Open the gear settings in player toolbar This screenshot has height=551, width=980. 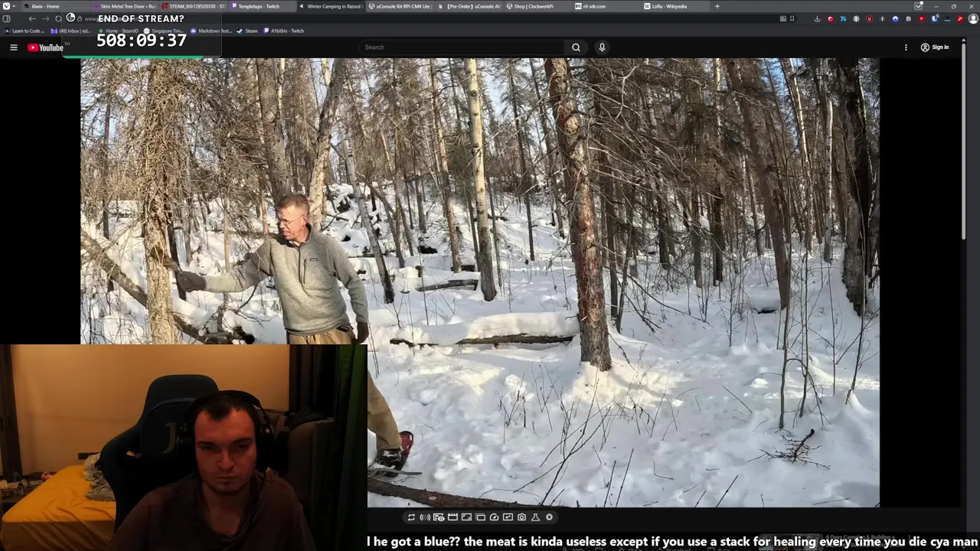click(549, 517)
